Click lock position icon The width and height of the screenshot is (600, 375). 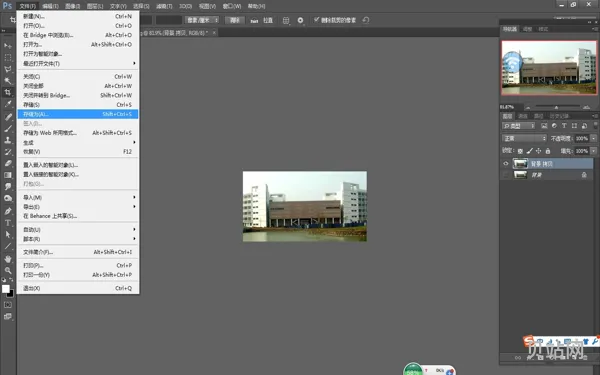click(538, 151)
